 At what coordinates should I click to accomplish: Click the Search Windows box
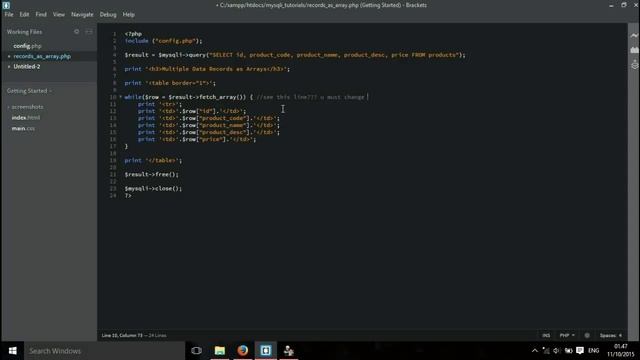[x=104, y=351]
